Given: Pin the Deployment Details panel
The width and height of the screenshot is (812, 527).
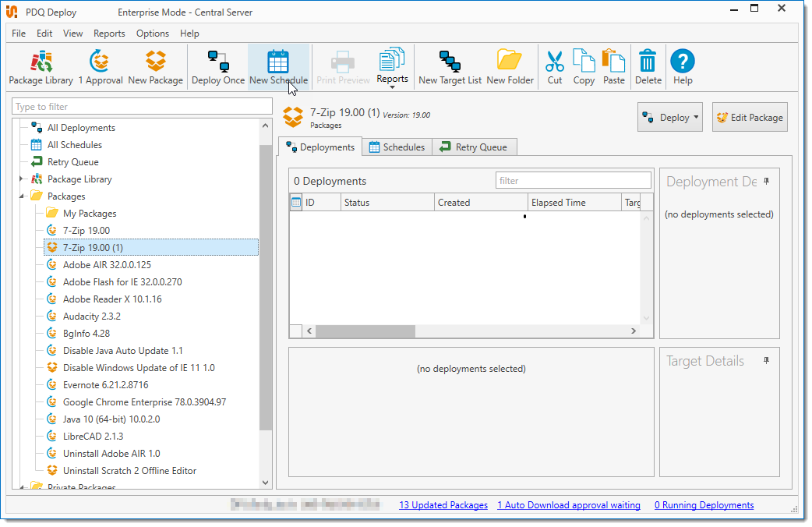Looking at the screenshot, I should 767,182.
